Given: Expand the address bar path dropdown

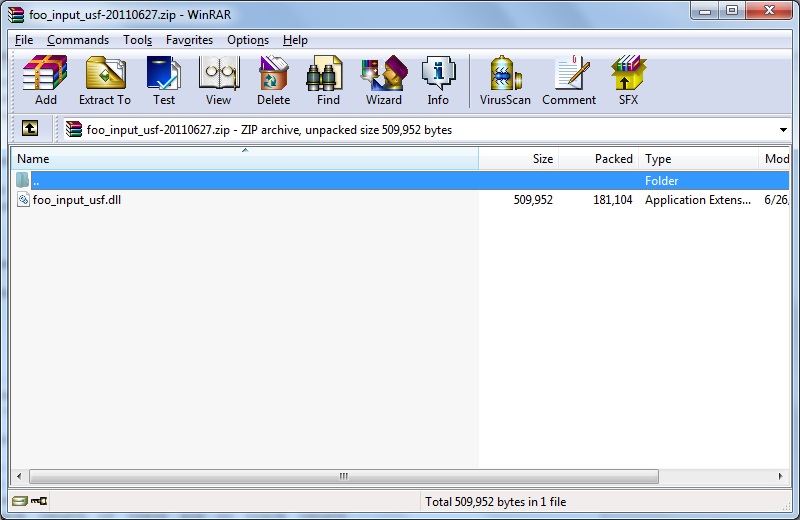Looking at the screenshot, I should 783,130.
